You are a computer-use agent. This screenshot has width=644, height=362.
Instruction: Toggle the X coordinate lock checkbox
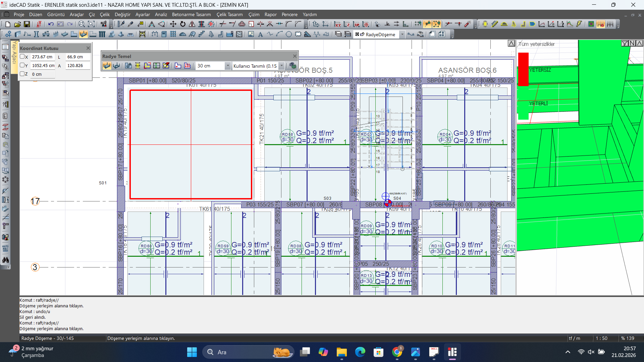point(22,57)
